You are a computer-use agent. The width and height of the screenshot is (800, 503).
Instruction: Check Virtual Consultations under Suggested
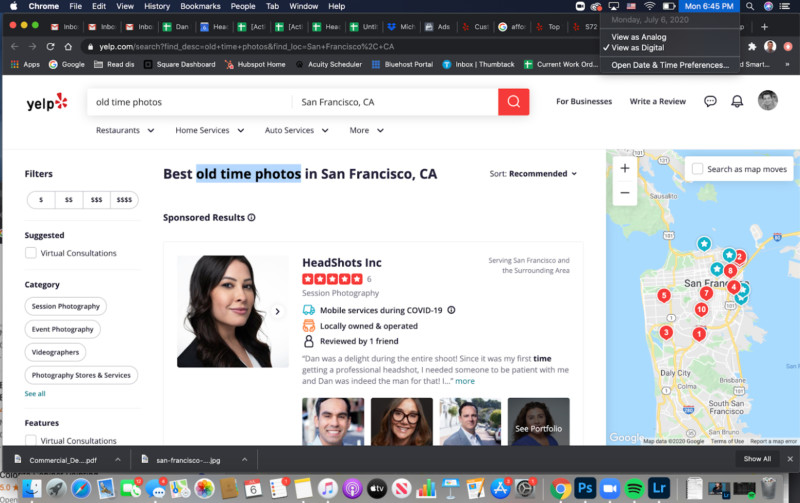(31, 253)
